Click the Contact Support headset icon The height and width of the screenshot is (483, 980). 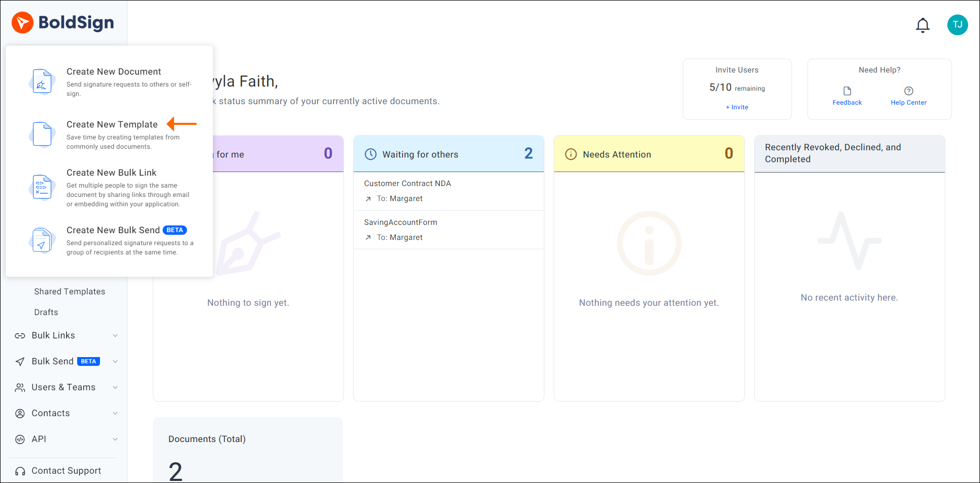coord(20,471)
